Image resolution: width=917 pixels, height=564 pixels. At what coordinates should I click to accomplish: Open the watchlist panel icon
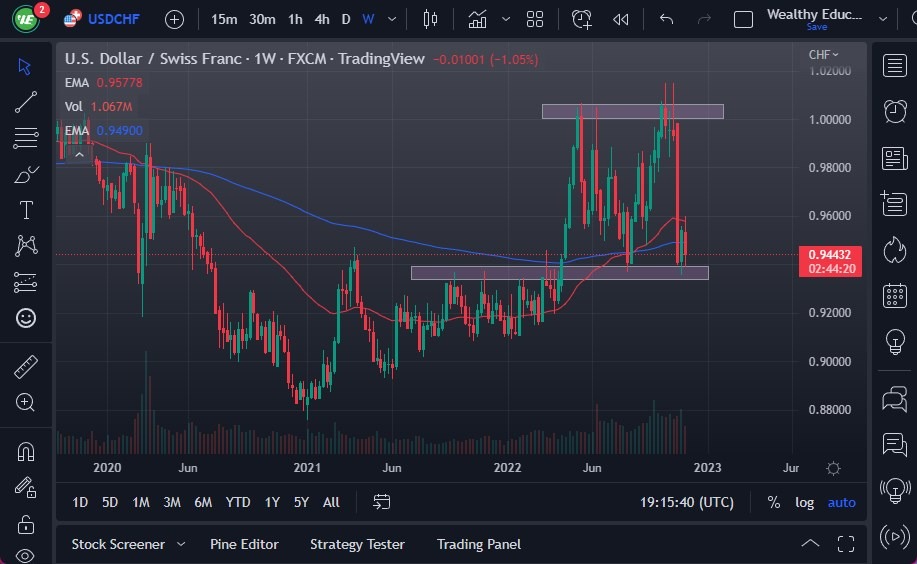point(894,66)
